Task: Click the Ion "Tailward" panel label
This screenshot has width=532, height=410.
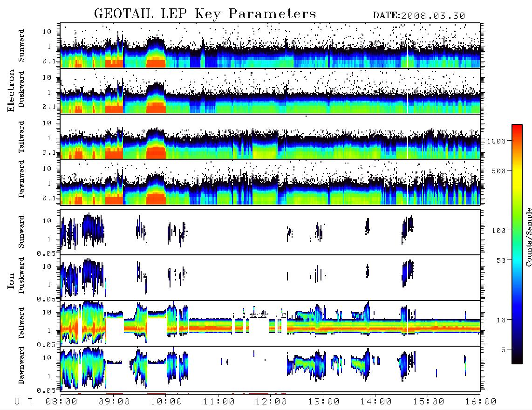Action: click(x=21, y=323)
